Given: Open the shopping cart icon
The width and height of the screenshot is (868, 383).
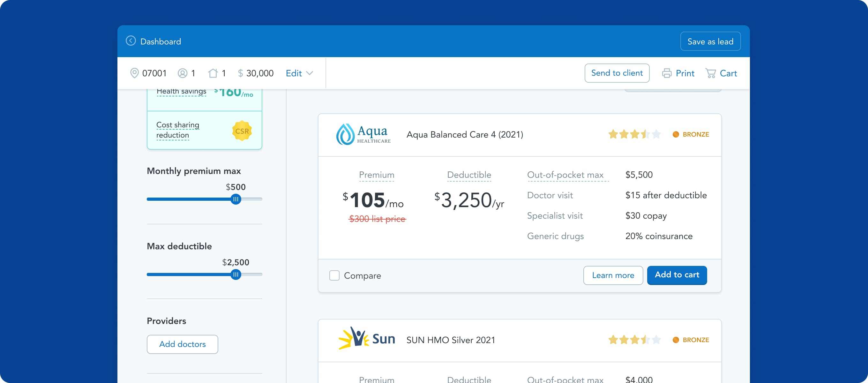Looking at the screenshot, I should click(x=710, y=73).
